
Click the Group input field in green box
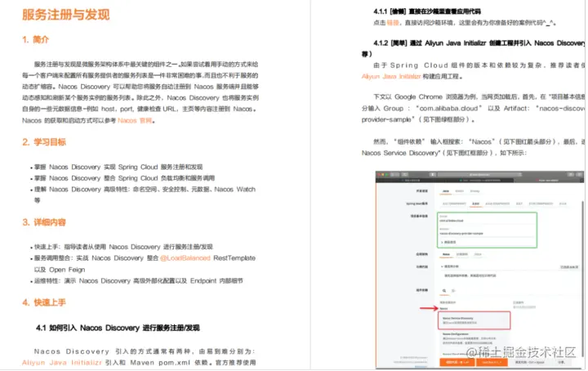(x=487, y=219)
